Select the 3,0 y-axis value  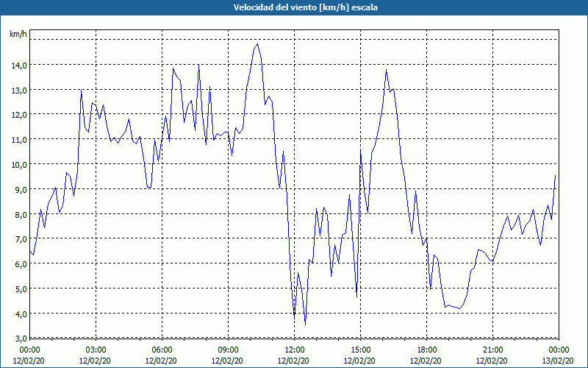coord(21,339)
